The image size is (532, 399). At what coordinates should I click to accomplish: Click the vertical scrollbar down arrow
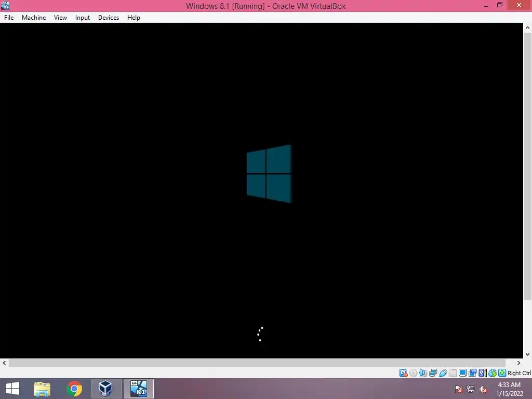coord(527,354)
